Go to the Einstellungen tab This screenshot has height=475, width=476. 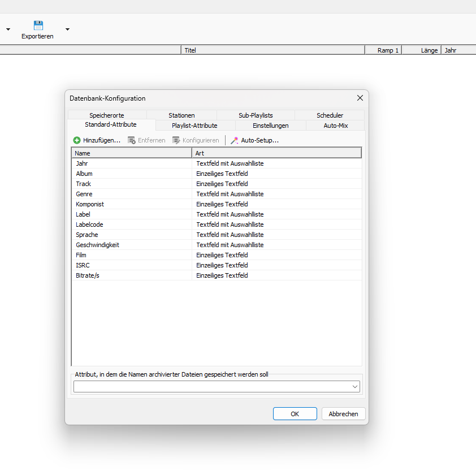(x=270, y=126)
